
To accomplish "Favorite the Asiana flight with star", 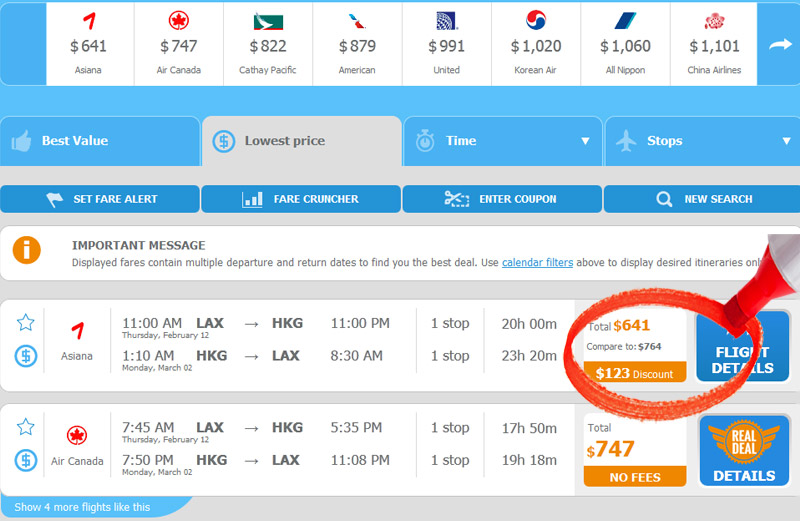I will click(x=26, y=322).
